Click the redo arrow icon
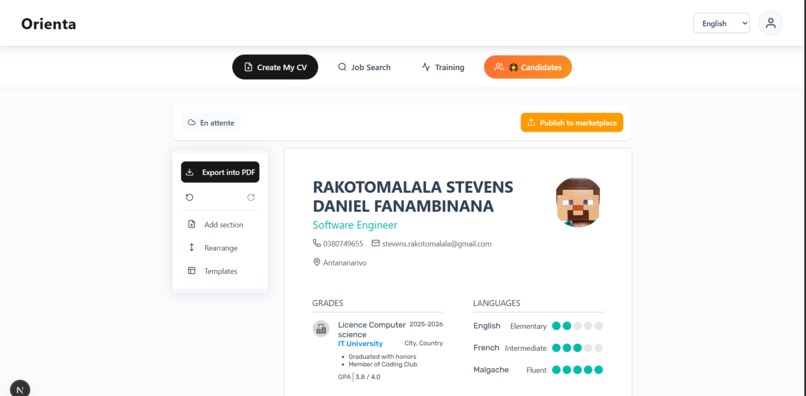Screen dimensions: 806x396 pos(251,197)
